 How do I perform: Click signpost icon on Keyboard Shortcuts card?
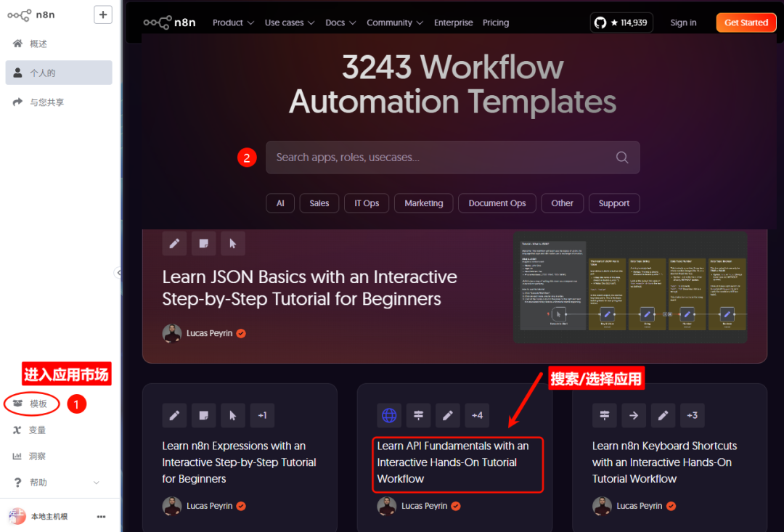pyautogui.click(x=605, y=415)
